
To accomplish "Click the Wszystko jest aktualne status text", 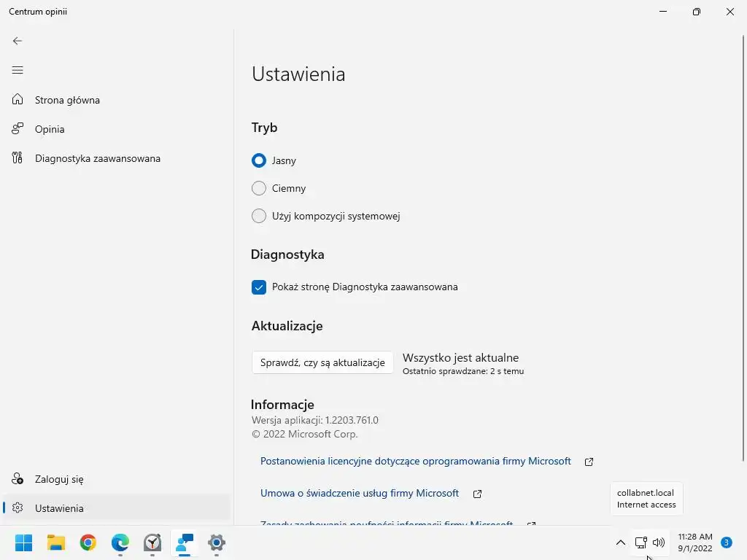I will tap(461, 357).
